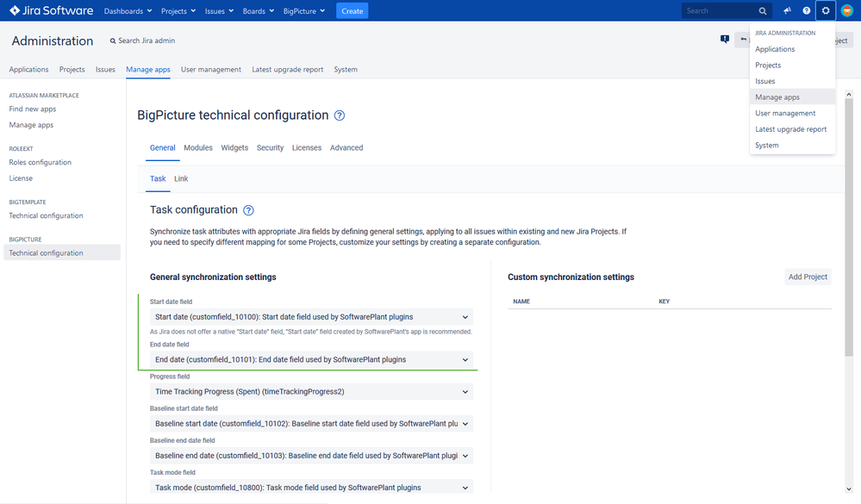This screenshot has width=861, height=504.
Task: Open the User management admin tab
Action: tap(211, 69)
